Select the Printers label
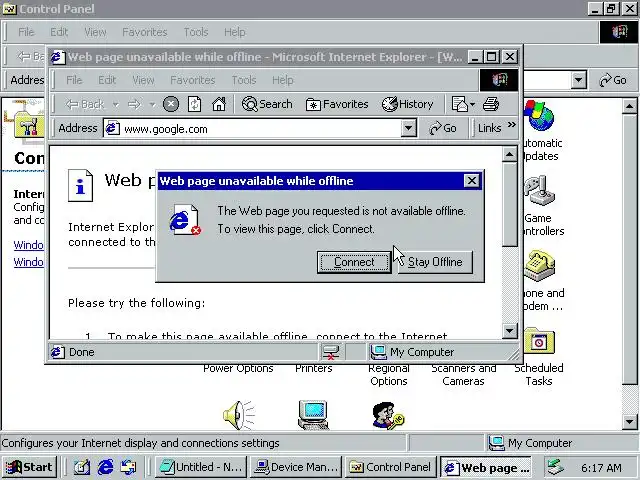Image resolution: width=640 pixels, height=480 pixels. click(314, 369)
